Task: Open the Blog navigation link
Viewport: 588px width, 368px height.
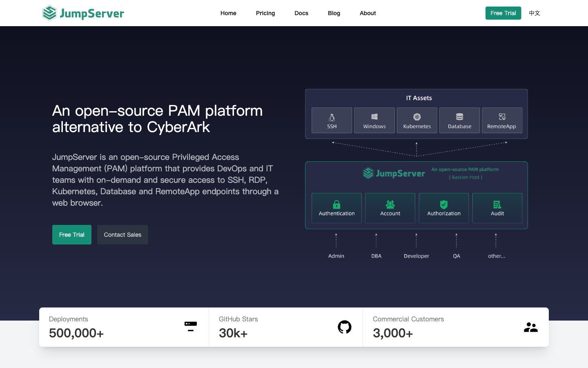Action: [334, 13]
